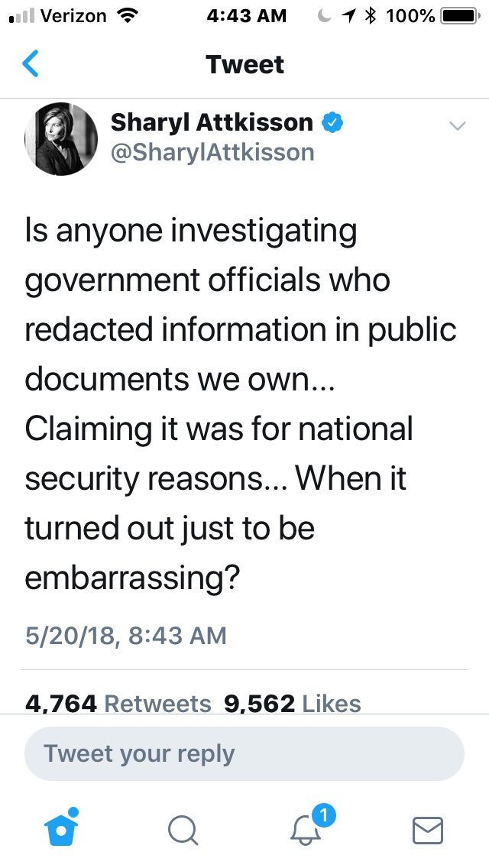Expand the tweet options chevron
This screenshot has height=868, width=489.
coord(457,126)
